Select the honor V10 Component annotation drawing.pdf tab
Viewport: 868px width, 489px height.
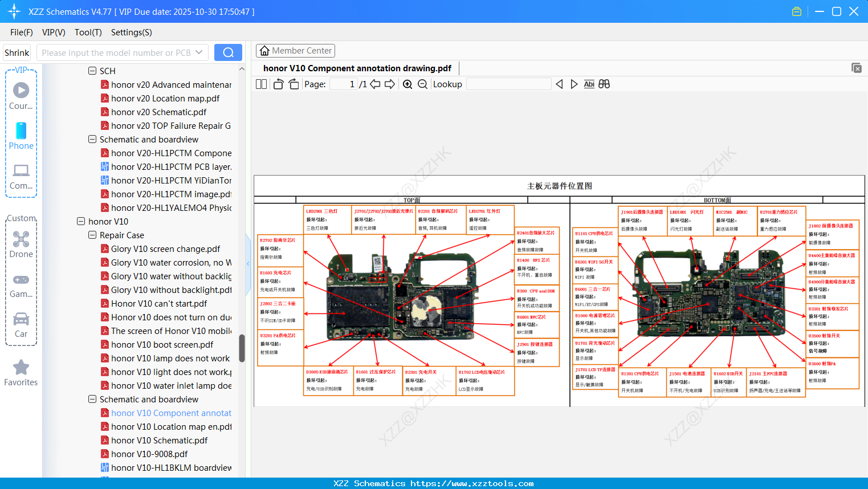[x=357, y=68]
